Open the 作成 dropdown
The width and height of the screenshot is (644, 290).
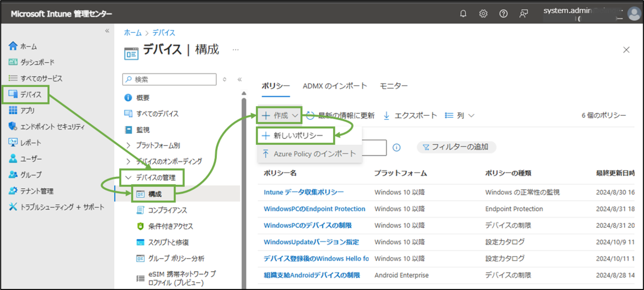tap(280, 115)
